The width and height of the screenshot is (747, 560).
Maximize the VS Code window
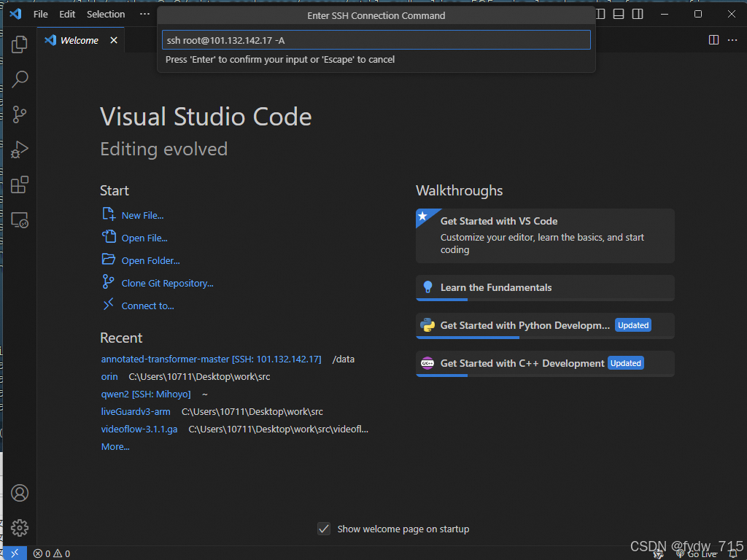[x=698, y=15]
